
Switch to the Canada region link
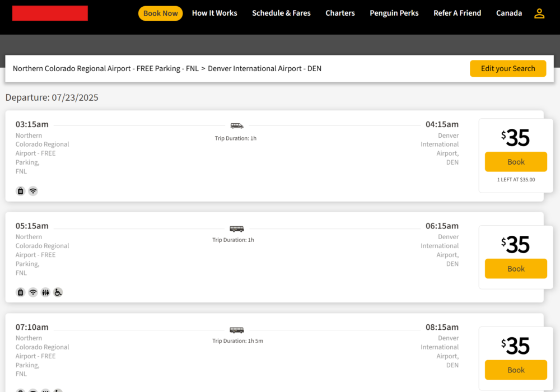point(509,13)
